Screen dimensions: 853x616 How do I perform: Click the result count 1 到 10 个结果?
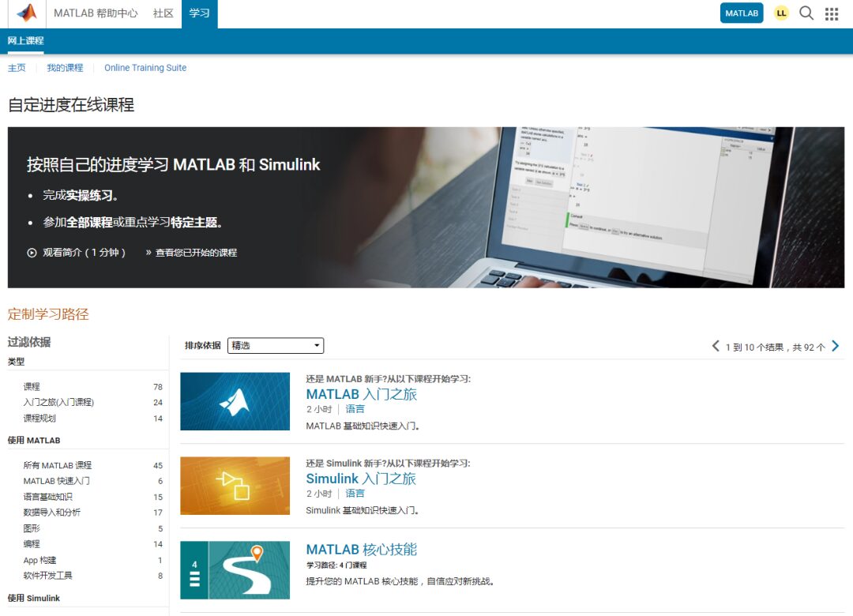(776, 347)
